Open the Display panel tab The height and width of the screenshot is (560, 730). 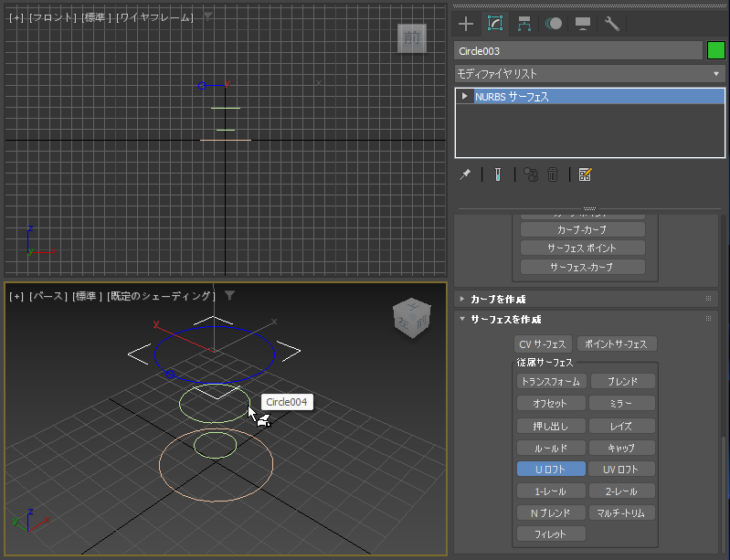click(582, 23)
